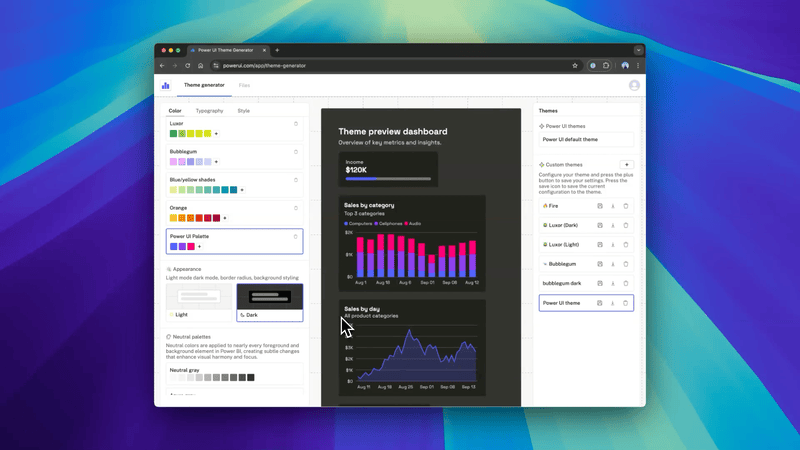The width and height of the screenshot is (800, 450).
Task: Pick the green first swatch in Luxor palette
Action: [173, 134]
